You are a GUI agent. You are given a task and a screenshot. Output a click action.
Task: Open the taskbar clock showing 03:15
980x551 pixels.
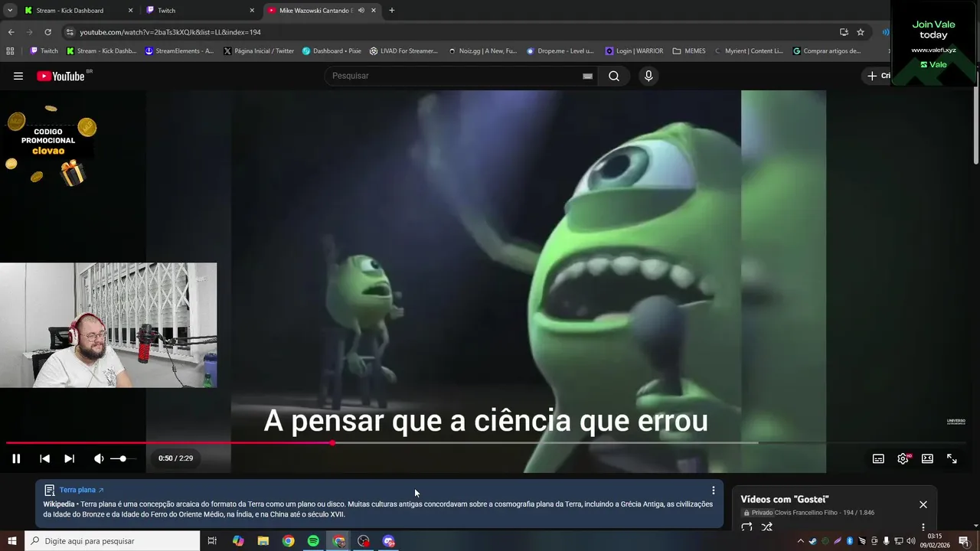[934, 541]
